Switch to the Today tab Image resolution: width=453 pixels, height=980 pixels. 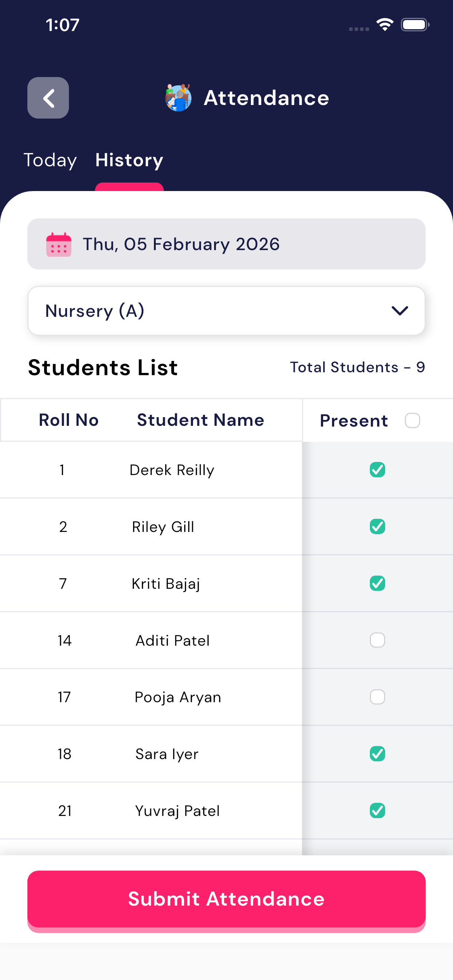[50, 160]
